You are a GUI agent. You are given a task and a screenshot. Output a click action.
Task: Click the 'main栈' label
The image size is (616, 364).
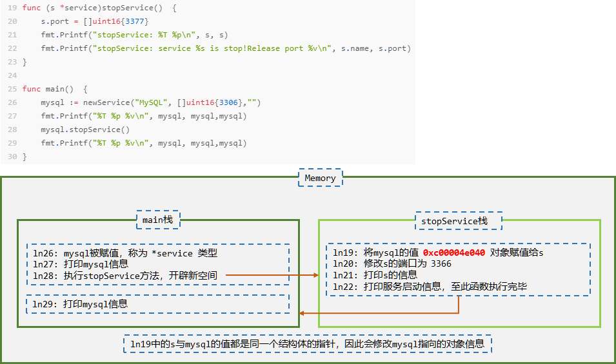158,220
